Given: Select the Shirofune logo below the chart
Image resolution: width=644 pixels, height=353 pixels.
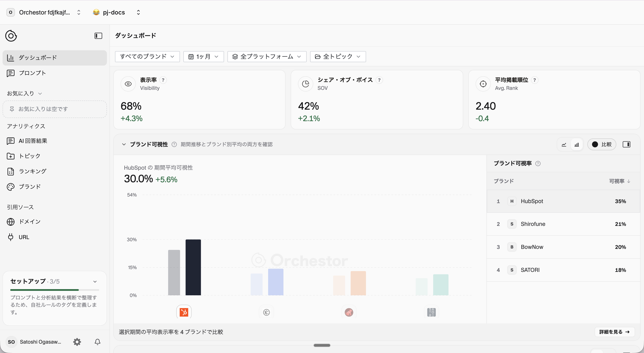Looking at the screenshot, I should coord(266,312).
